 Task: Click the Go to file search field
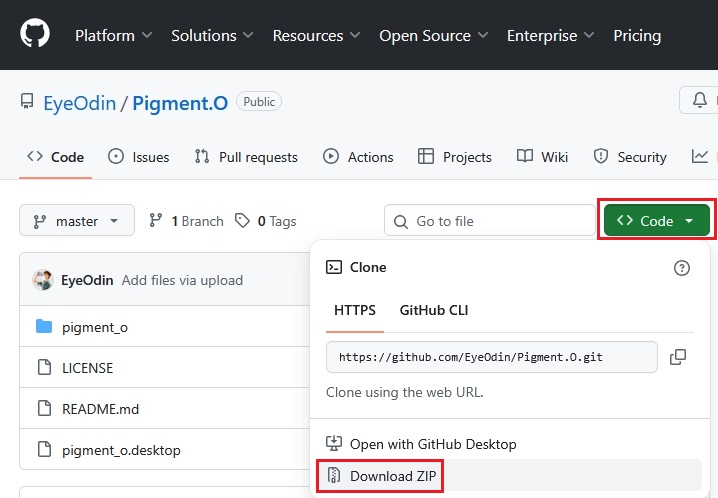coord(490,221)
